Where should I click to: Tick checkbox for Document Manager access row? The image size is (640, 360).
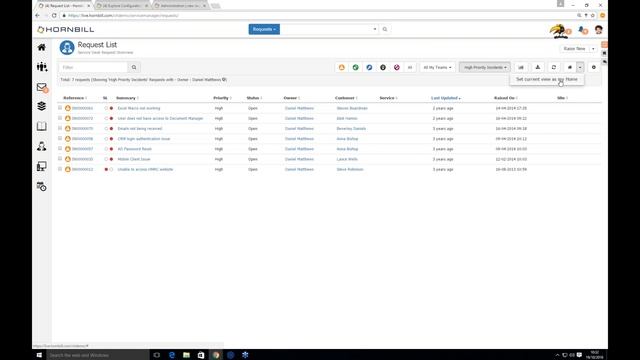60,118
